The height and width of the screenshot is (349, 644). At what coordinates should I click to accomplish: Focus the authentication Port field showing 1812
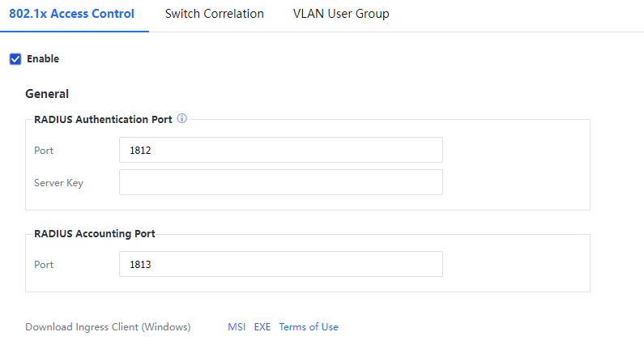coord(280,150)
